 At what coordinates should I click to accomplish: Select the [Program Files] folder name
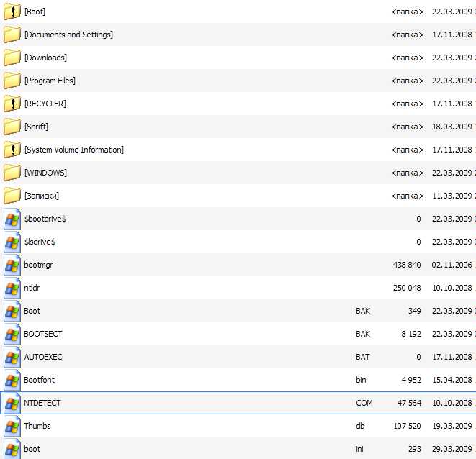[50, 81]
